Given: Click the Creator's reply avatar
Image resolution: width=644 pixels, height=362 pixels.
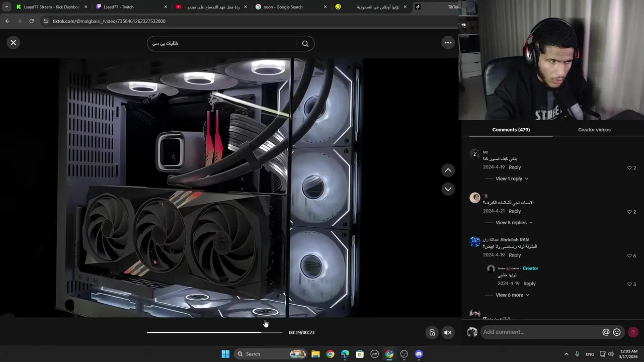Looking at the screenshot, I should [491, 269].
